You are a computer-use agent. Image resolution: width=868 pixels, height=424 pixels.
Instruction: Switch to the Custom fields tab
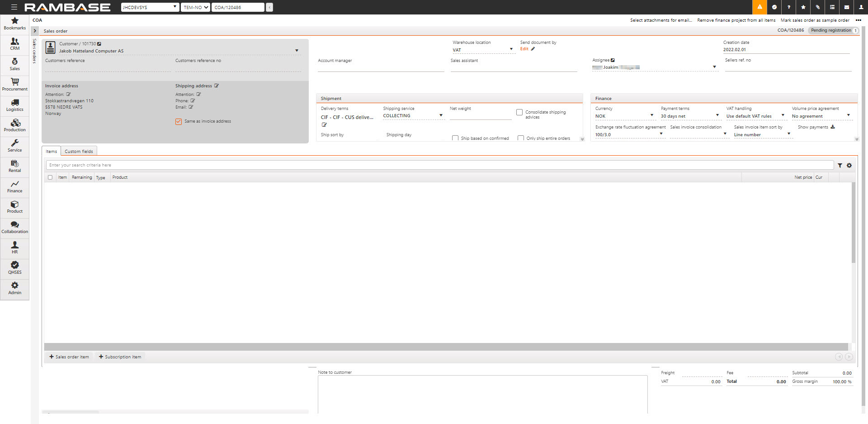79,152
